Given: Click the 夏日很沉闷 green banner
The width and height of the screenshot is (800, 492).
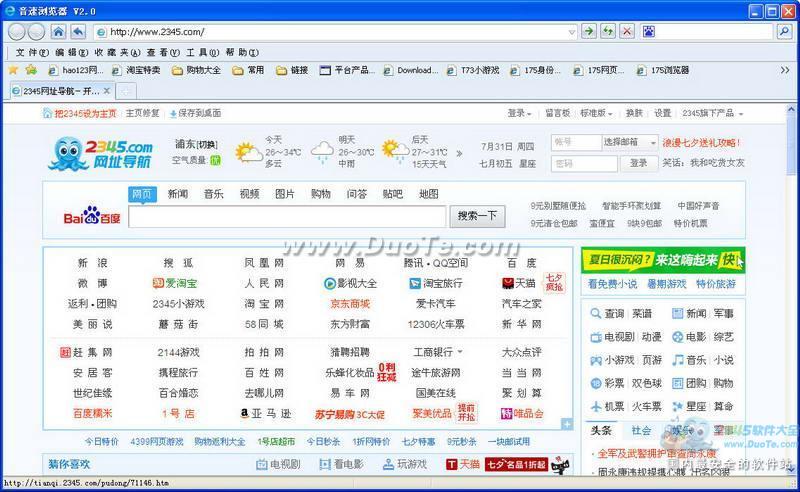Looking at the screenshot, I should tap(663, 260).
